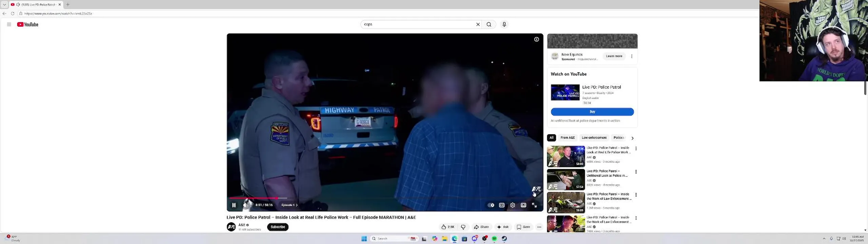Open a new browser tab with plus
Image resolution: width=868 pixels, height=244 pixels.
[68, 4]
